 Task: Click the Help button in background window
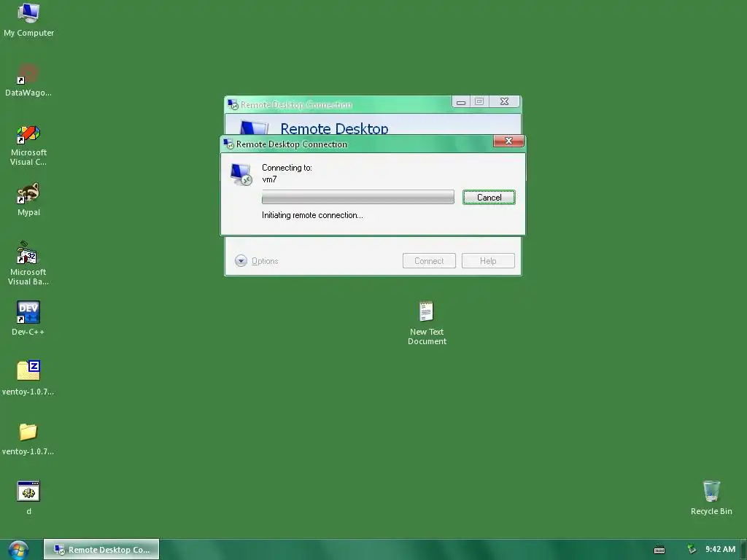488,261
